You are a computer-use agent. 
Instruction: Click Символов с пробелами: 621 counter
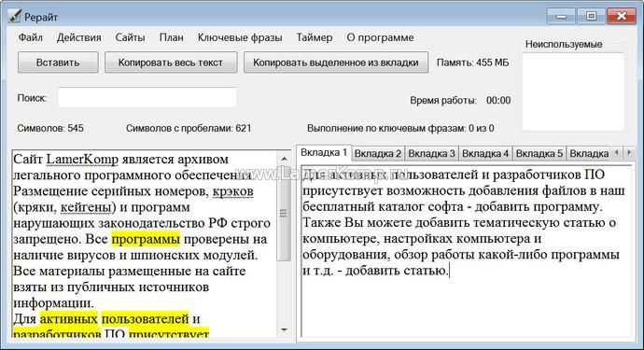189,128
